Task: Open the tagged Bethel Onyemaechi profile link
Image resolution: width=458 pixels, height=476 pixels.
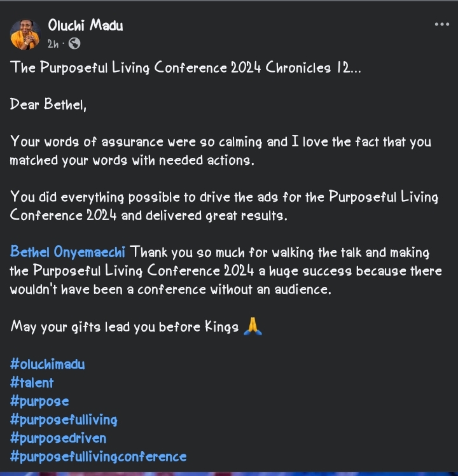Action: coord(67,252)
